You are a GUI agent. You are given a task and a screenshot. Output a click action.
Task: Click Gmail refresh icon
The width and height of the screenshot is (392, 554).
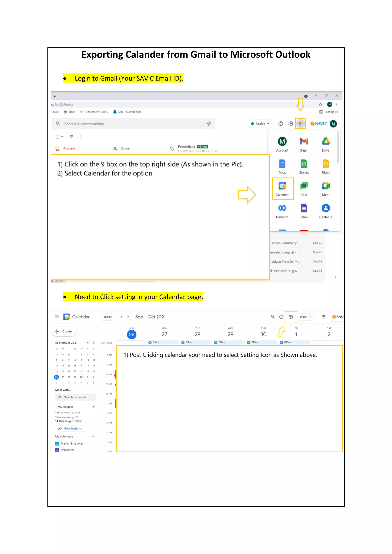(71, 137)
